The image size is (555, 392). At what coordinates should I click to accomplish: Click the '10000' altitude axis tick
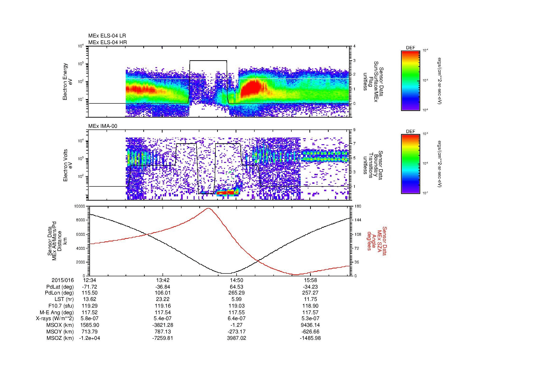[80, 206]
